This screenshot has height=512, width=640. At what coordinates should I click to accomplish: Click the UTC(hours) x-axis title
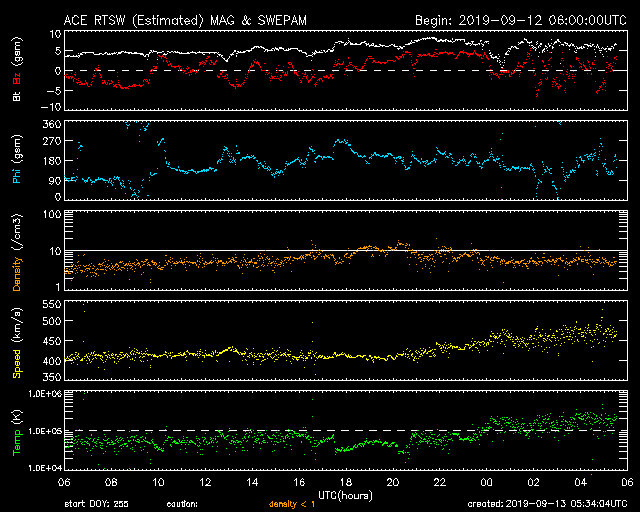tap(345, 496)
